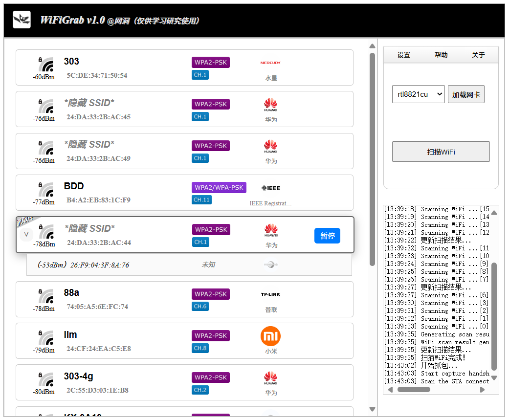Click the blue 暂停 pause button
Viewport: 509px width, 420px height.
pyautogui.click(x=327, y=236)
